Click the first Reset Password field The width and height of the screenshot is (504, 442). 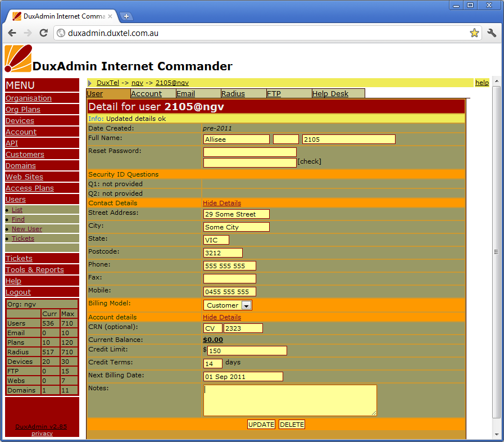pos(249,152)
